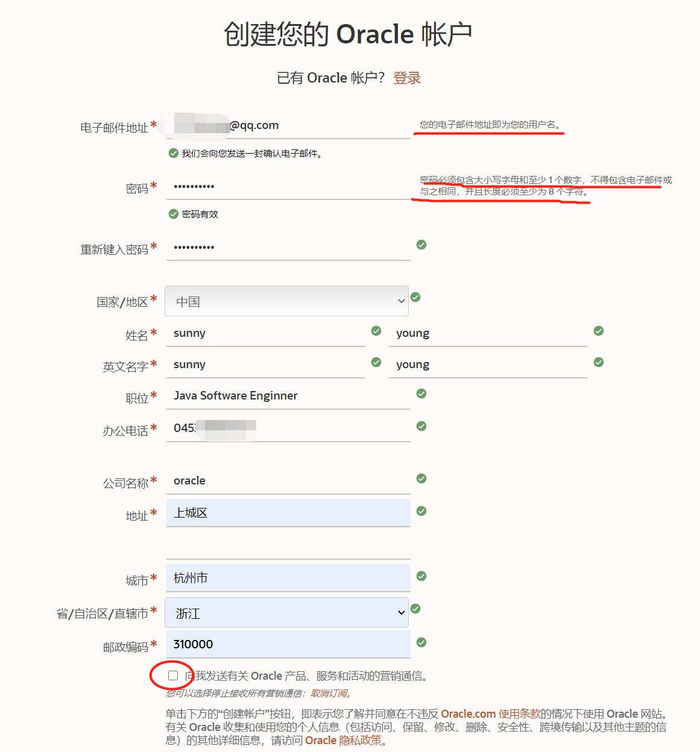
Task: Click the validation check for the 办公电话 field
Action: (x=421, y=426)
